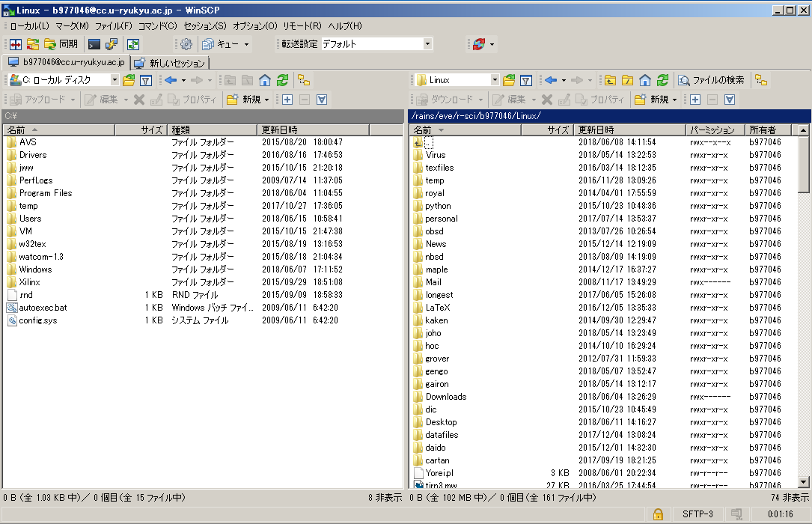Expand remote 新規 dropdown arrow
The image size is (812, 524).
675,100
